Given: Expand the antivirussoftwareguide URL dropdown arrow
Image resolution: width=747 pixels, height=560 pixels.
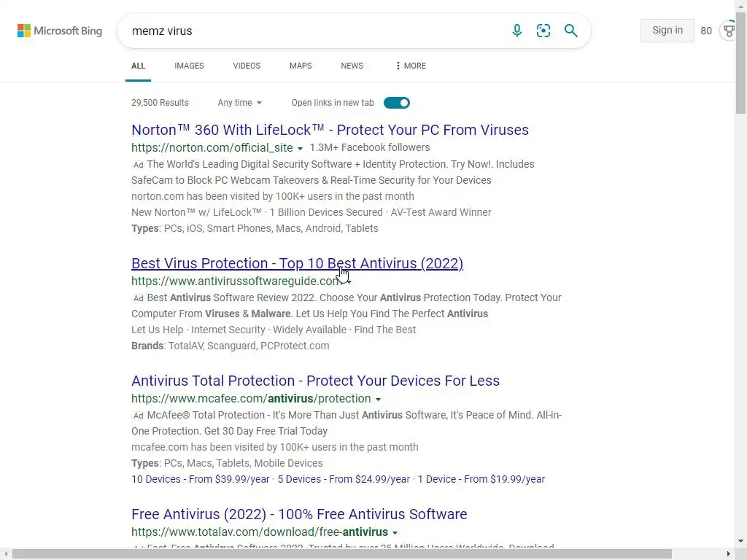Looking at the screenshot, I should [x=349, y=282].
